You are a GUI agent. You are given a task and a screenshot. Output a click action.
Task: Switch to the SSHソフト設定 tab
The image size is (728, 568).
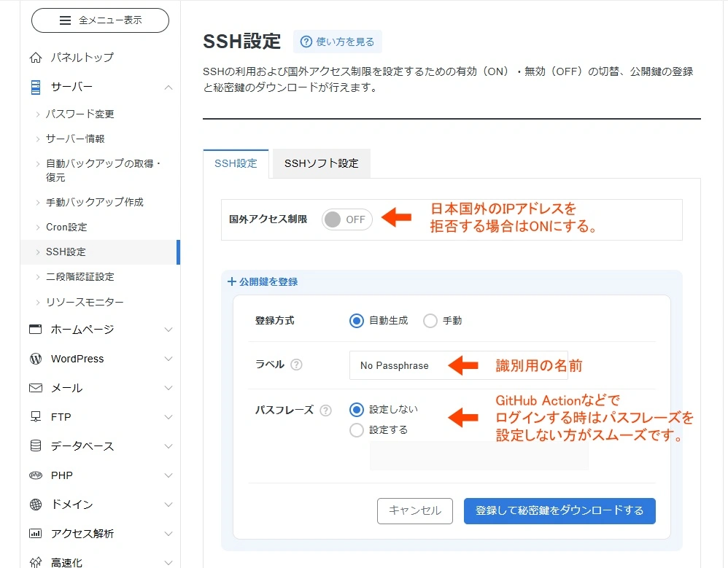[321, 163]
